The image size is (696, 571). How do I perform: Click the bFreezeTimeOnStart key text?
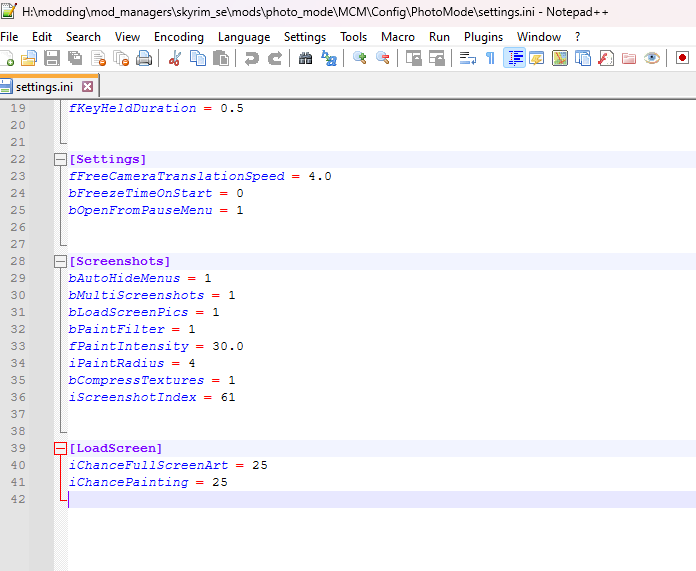click(140, 193)
